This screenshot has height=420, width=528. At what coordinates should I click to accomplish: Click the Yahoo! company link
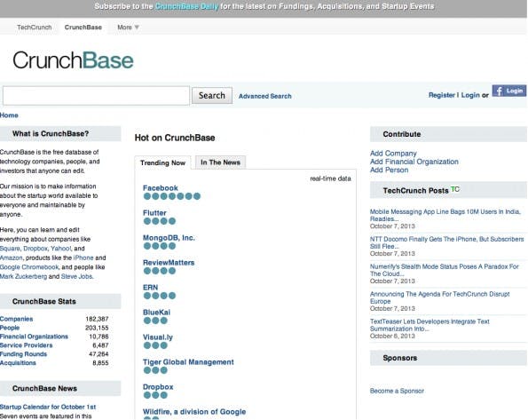point(61,249)
